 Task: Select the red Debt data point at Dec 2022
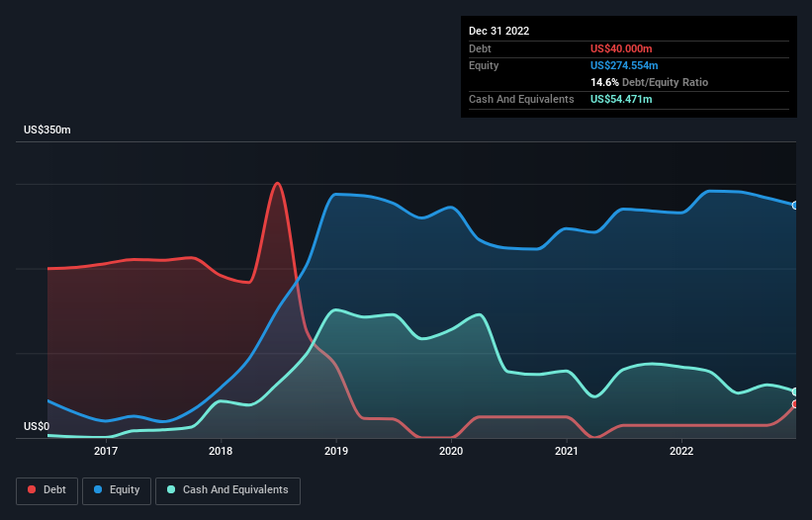795,404
